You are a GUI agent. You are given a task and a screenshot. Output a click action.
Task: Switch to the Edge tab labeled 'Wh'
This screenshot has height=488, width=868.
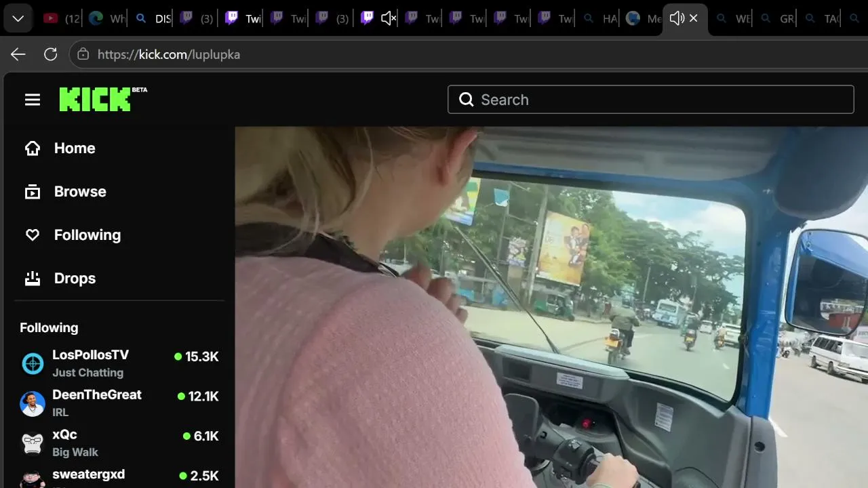point(106,18)
